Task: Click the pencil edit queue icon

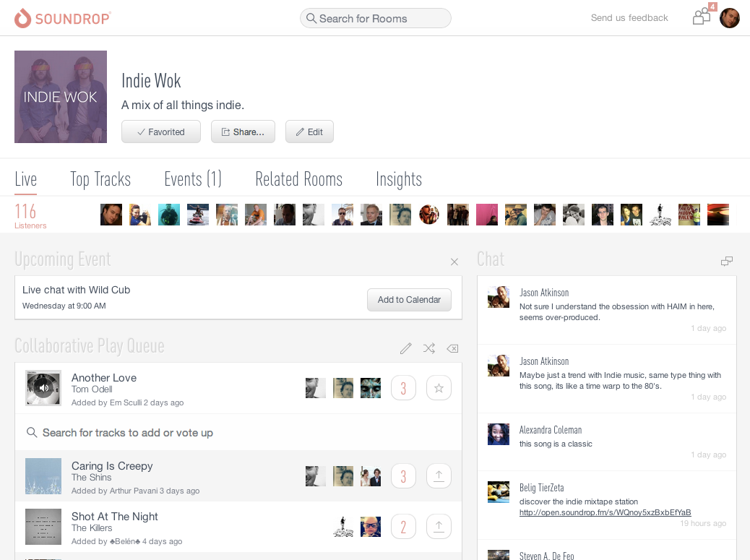Action: pyautogui.click(x=405, y=348)
